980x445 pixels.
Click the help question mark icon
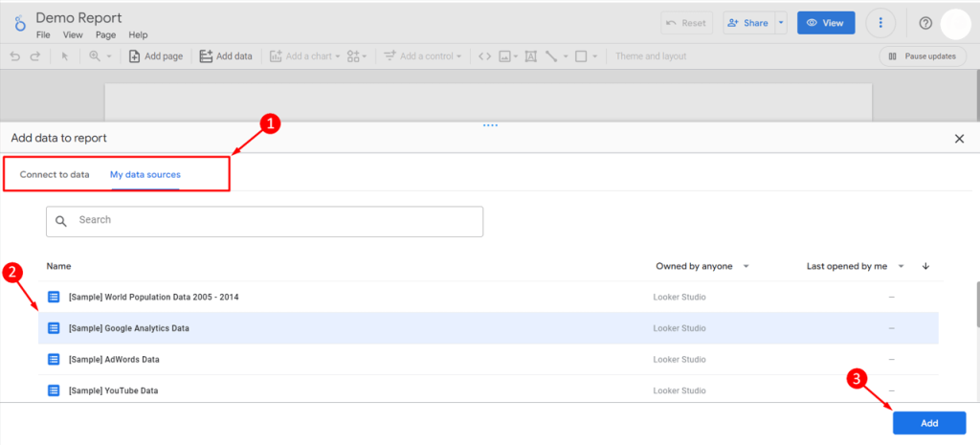925,23
